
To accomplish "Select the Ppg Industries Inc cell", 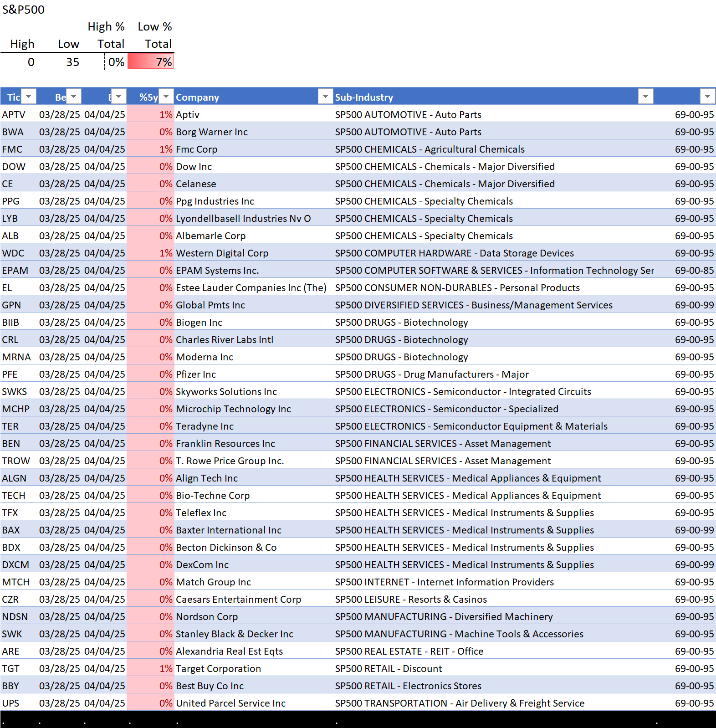I will [x=253, y=201].
